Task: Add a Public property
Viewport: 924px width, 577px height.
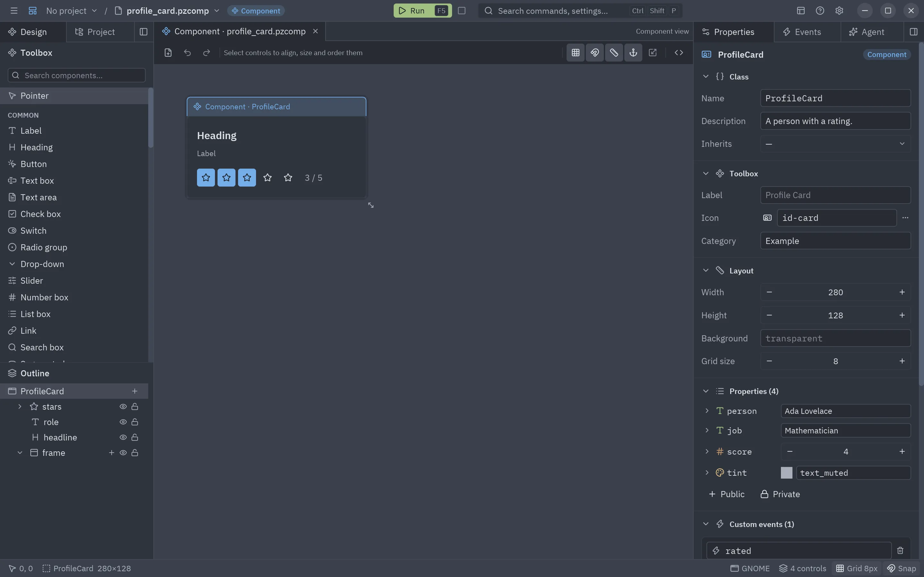Action: (726, 494)
